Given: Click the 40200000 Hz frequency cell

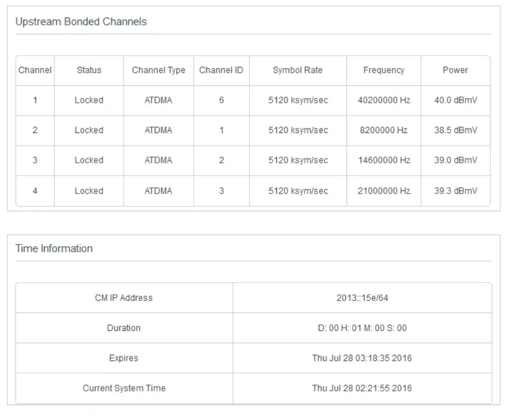Looking at the screenshot, I should tap(384, 100).
